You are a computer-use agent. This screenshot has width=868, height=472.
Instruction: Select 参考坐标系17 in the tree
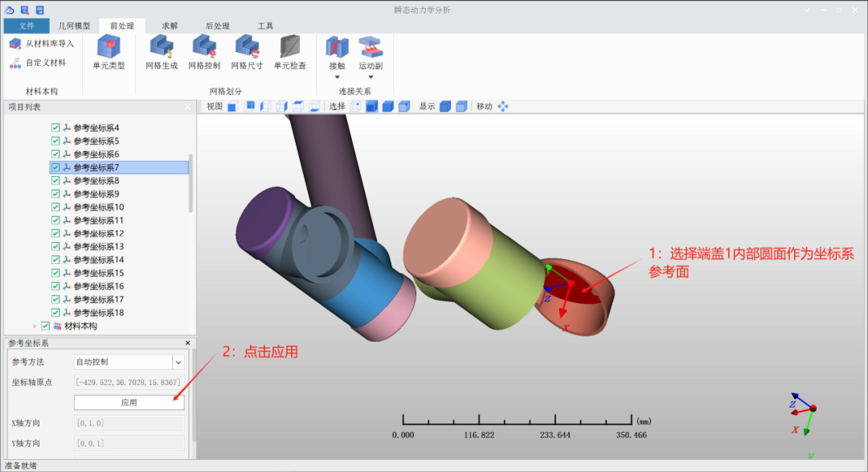pos(99,299)
